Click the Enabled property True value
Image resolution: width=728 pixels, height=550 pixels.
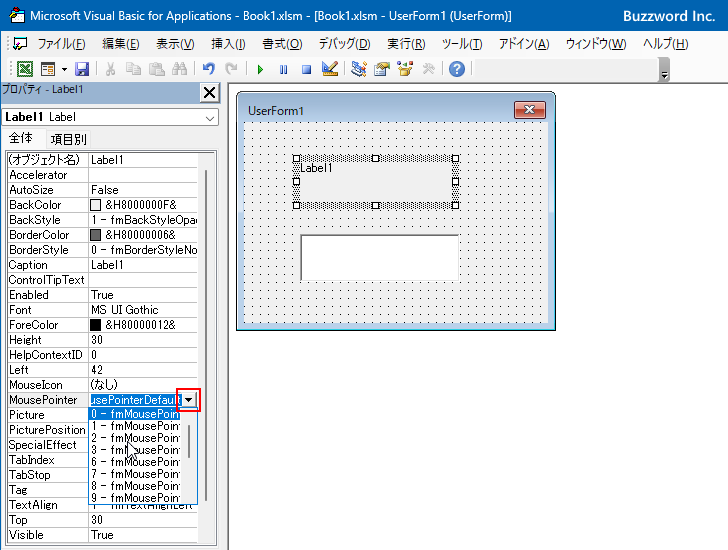143,295
